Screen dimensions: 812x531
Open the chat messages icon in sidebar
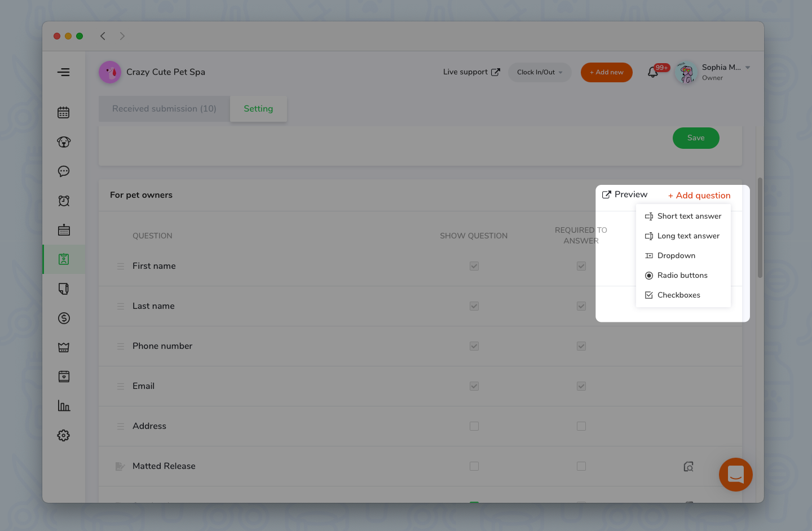point(64,171)
